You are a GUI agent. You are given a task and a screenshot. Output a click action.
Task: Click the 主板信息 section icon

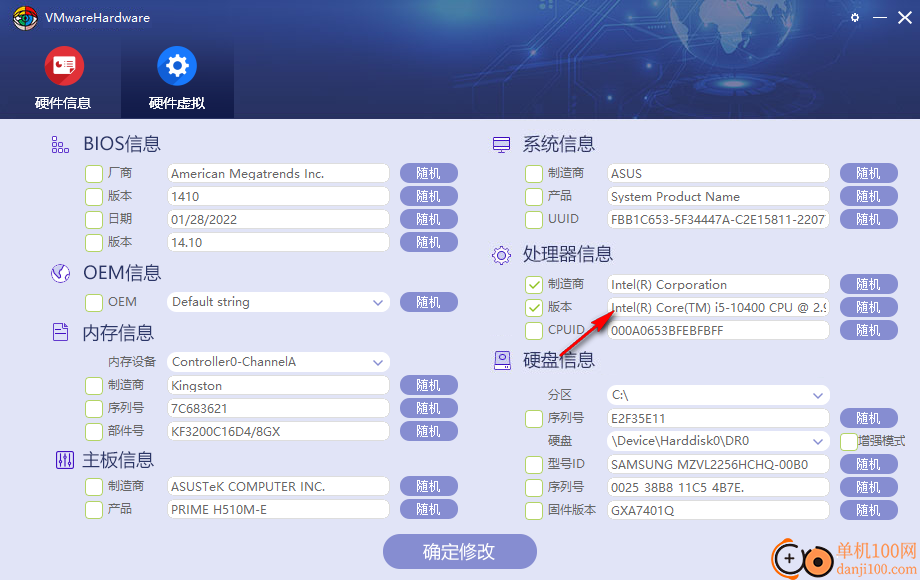[65, 460]
